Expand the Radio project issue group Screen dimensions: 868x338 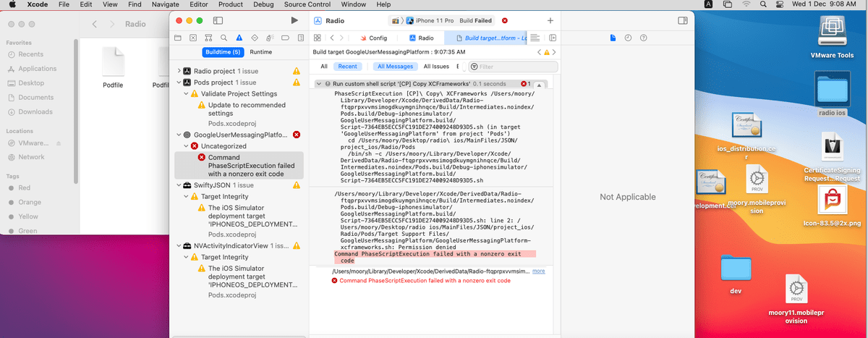pyautogui.click(x=179, y=71)
